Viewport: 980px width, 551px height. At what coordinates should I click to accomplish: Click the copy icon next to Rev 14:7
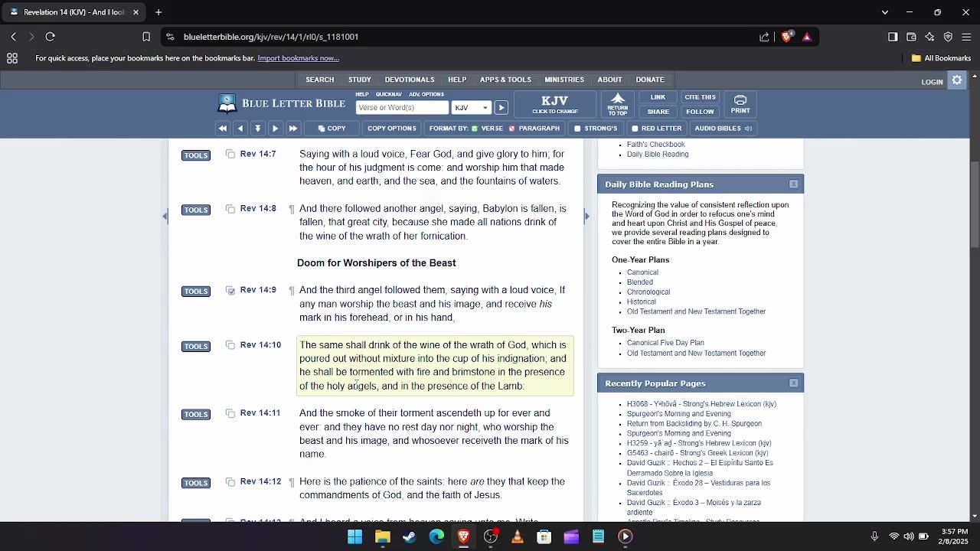(x=230, y=155)
